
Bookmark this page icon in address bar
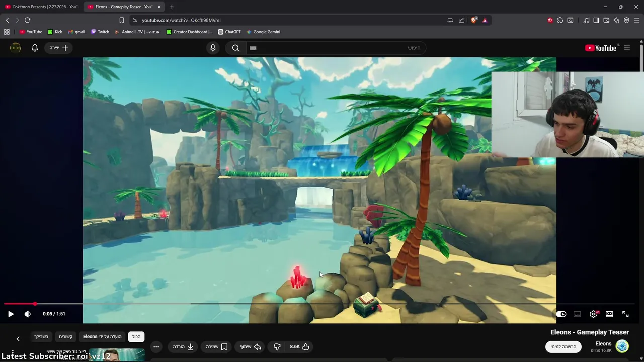click(x=122, y=20)
